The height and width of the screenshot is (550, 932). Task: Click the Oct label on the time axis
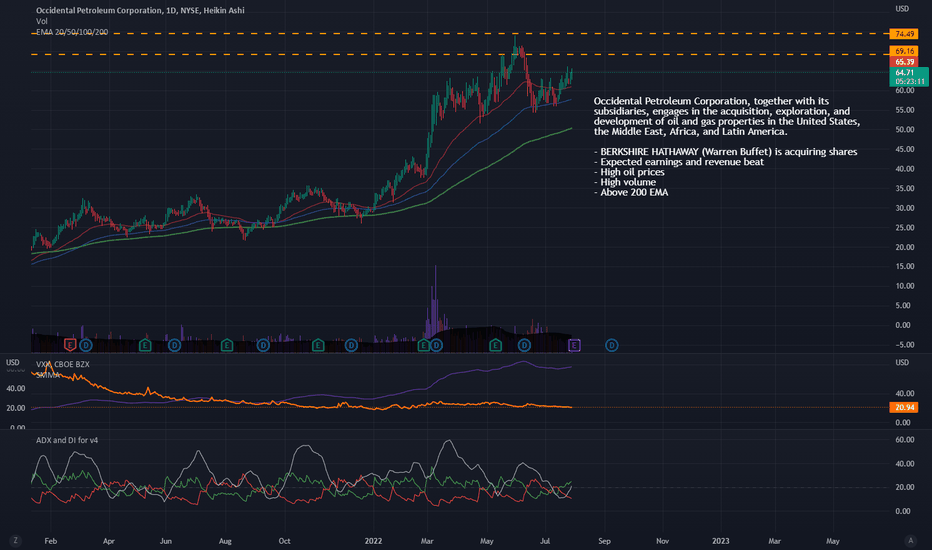click(285, 540)
